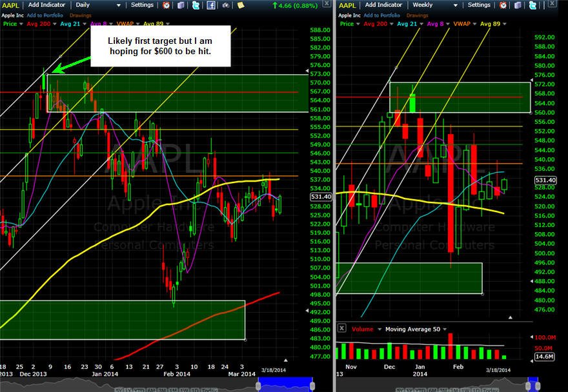Share Weekly chart via Twitter icon
Viewport: 568px width, 392px height.
[532, 5]
